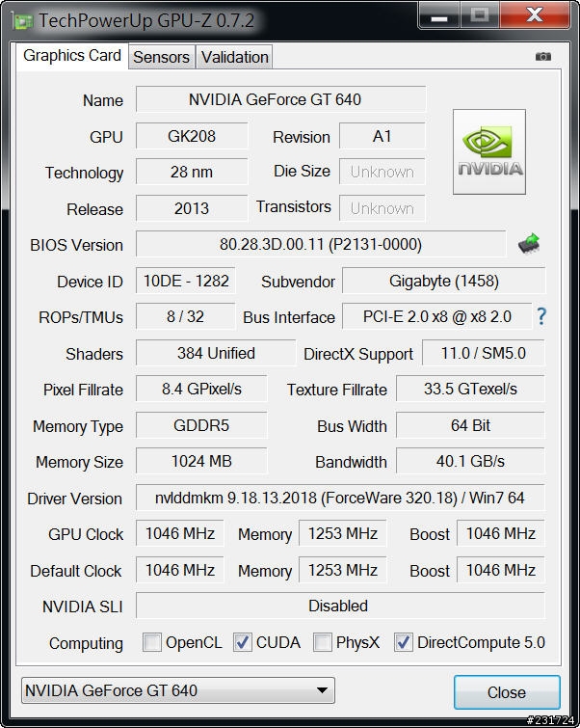Click the Subvendor field Gigabyte (1458)

click(443, 281)
